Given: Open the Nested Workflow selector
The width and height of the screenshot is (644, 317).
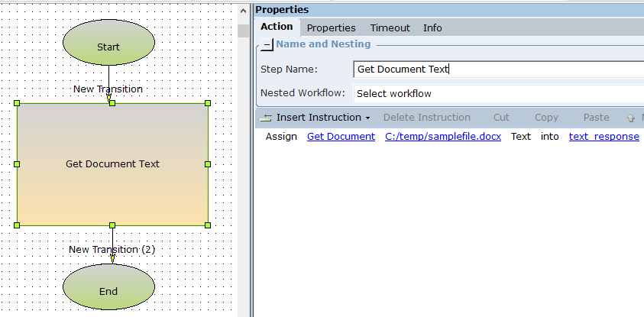Looking at the screenshot, I should 498,93.
